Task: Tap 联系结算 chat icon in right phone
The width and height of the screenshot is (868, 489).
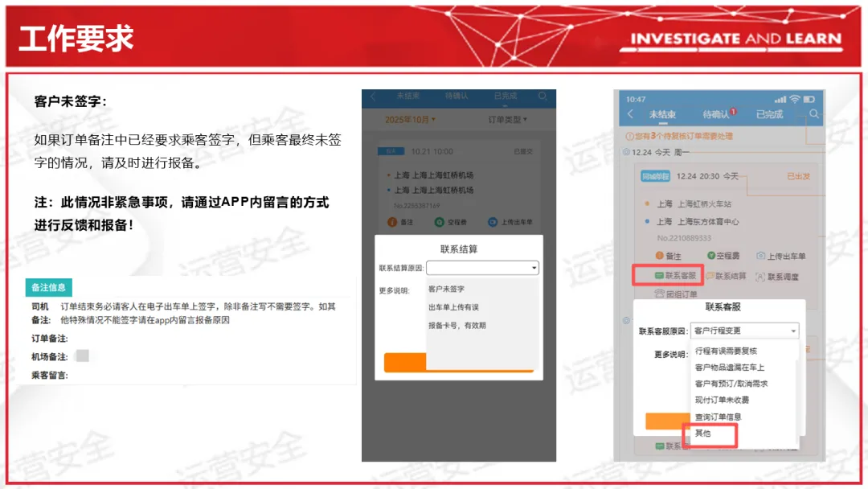Action: pos(710,276)
